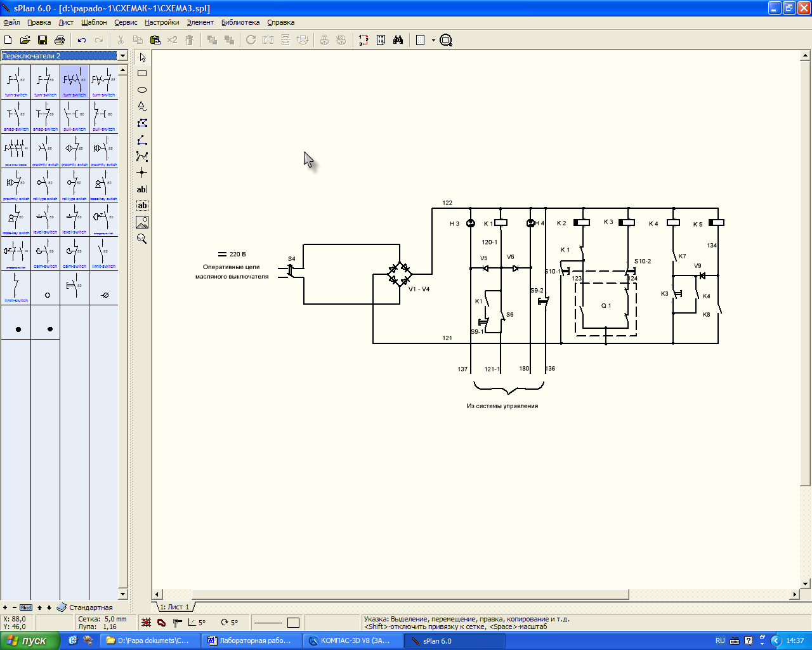Screen dimensions: 812x650
Task: Click canvas horizontal scroll right arrow
Action: tap(795, 595)
